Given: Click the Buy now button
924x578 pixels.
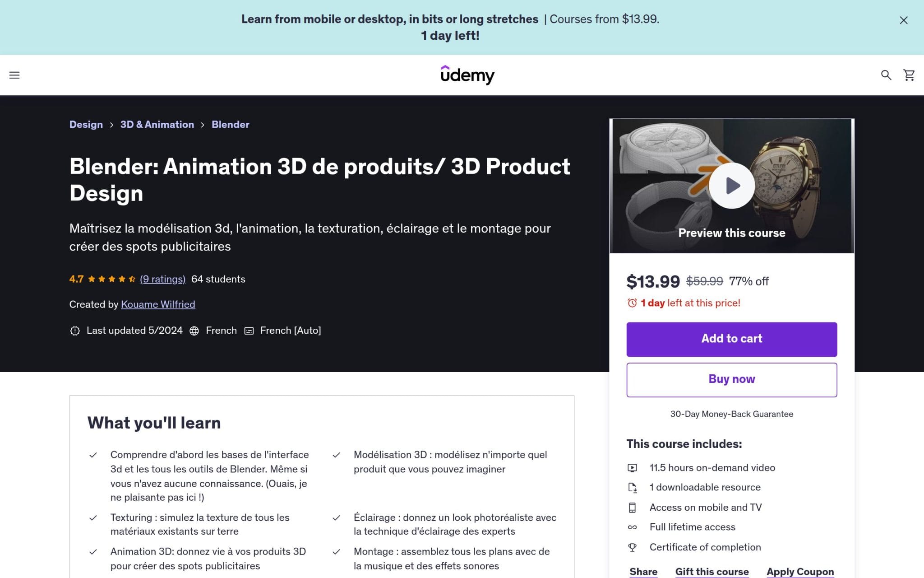Looking at the screenshot, I should pyautogui.click(x=731, y=380).
